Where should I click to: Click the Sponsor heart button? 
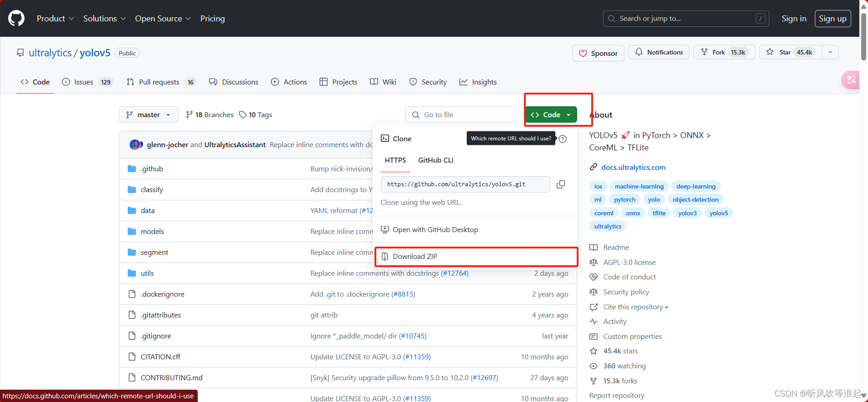click(x=598, y=53)
